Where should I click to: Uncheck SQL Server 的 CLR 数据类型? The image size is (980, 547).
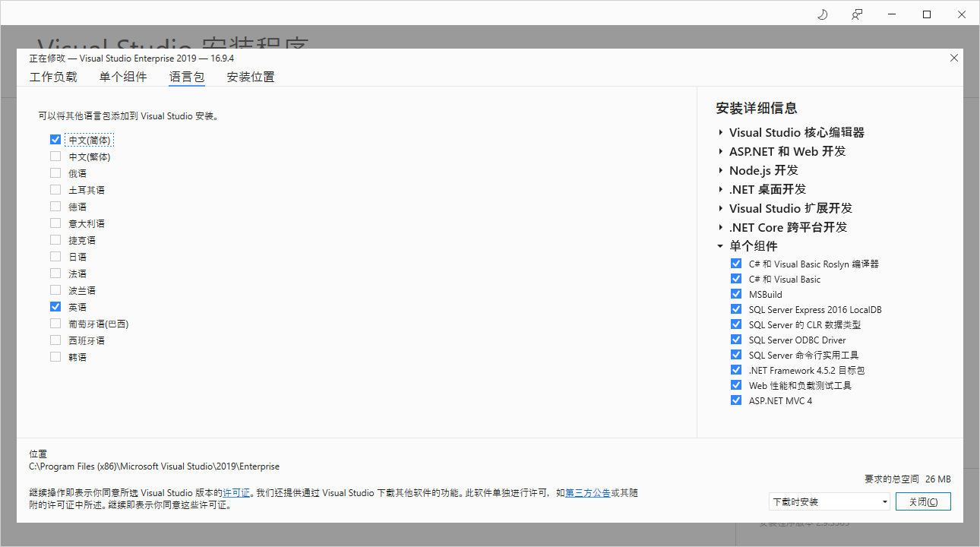pos(735,324)
